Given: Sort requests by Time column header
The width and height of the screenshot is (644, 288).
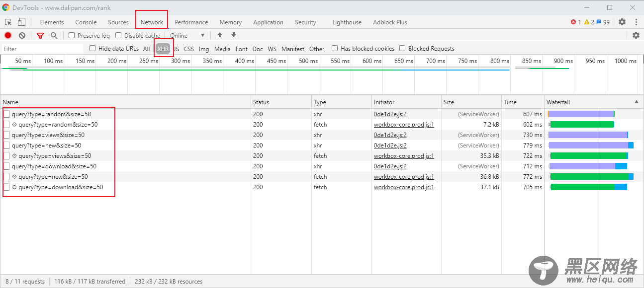Looking at the screenshot, I should click(523, 102).
